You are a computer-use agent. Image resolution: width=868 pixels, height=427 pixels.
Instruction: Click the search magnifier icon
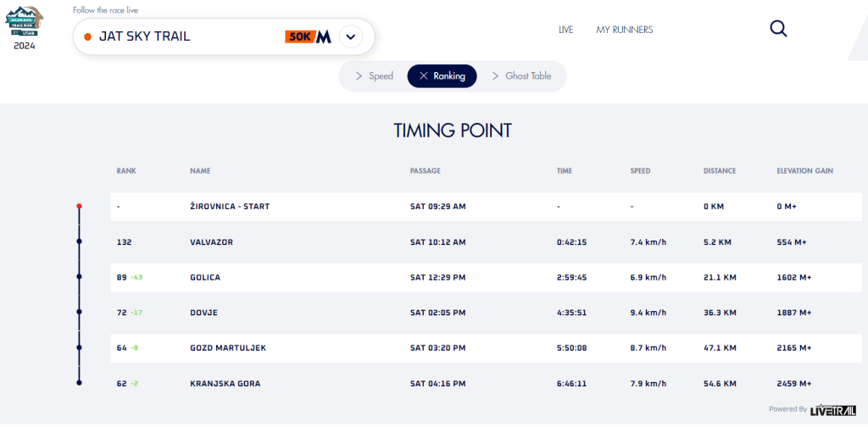click(778, 29)
